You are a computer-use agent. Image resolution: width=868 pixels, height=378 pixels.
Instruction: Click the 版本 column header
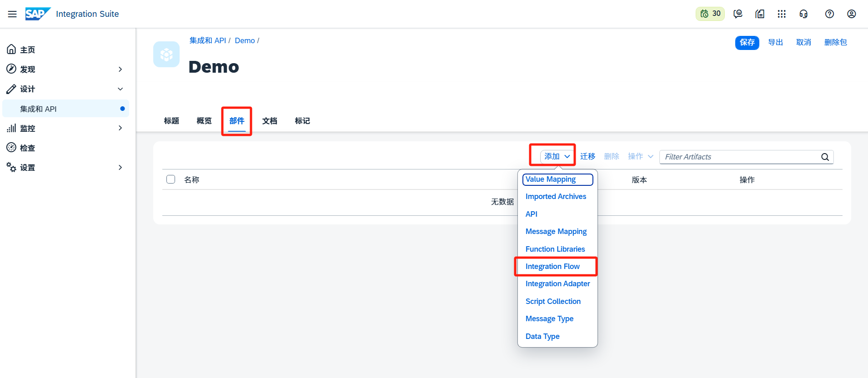639,180
